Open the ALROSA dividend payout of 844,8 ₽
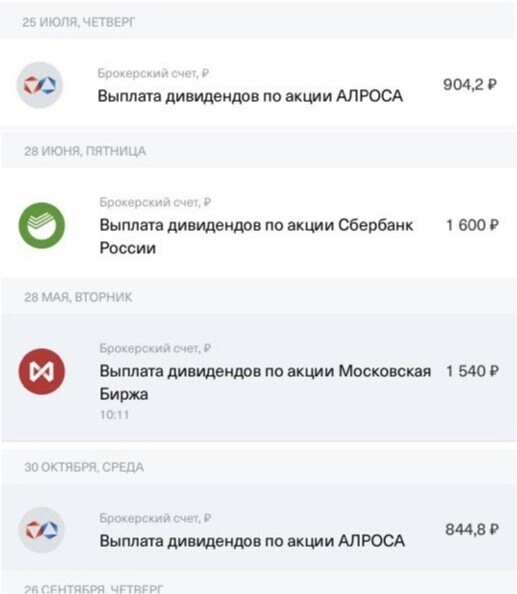517x594 pixels. pyautogui.click(x=258, y=529)
